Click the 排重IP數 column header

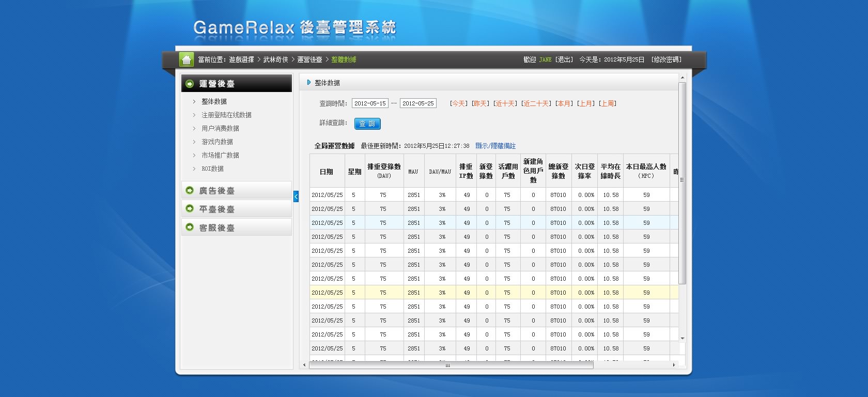point(466,171)
